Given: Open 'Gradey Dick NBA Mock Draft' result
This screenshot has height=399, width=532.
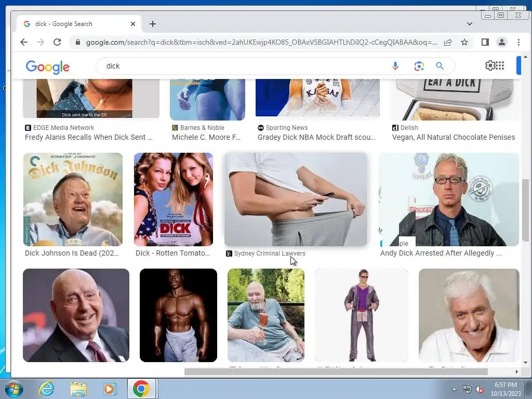Looking at the screenshot, I should (x=316, y=137).
